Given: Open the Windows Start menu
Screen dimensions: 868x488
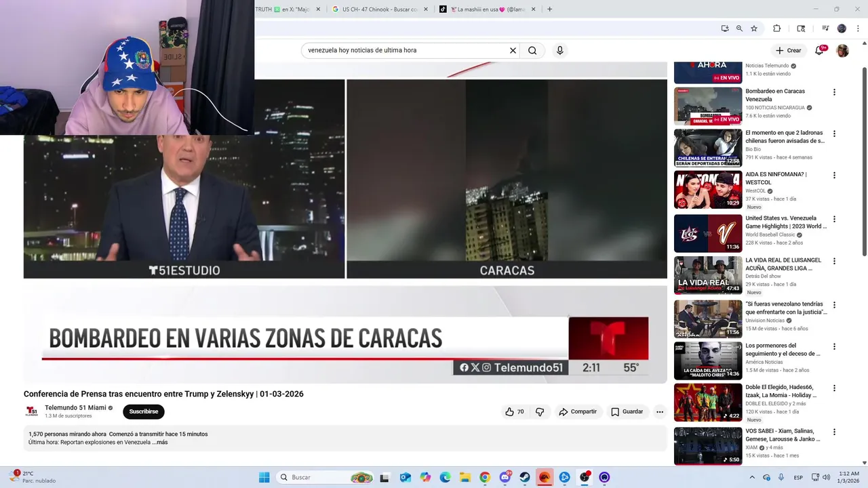Looking at the screenshot, I should [x=264, y=477].
